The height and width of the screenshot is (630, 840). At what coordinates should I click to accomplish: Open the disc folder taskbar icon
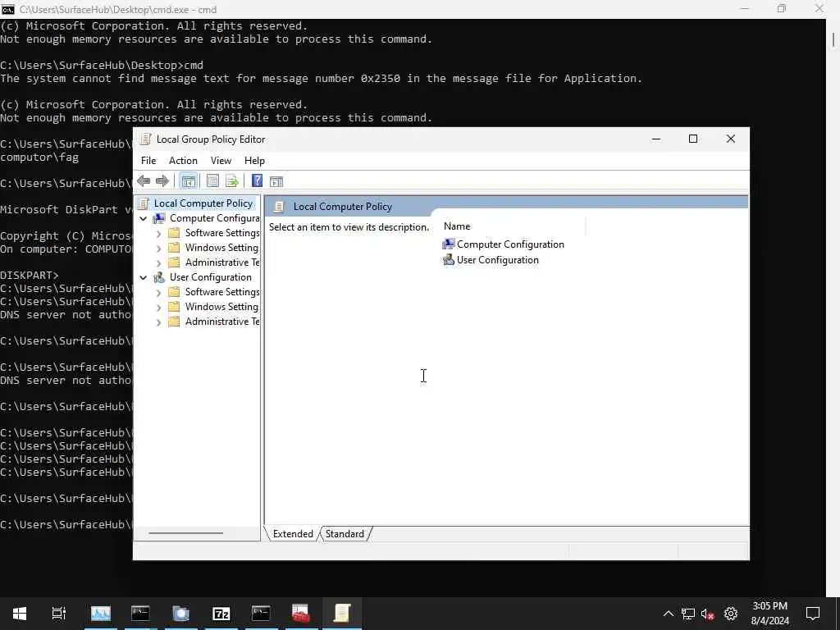click(x=181, y=614)
